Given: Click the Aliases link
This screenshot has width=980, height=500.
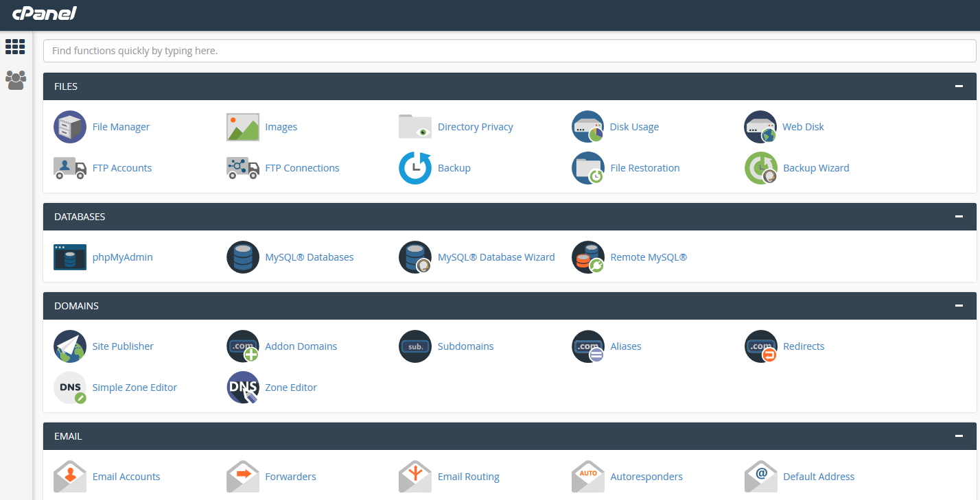Looking at the screenshot, I should (x=626, y=346).
